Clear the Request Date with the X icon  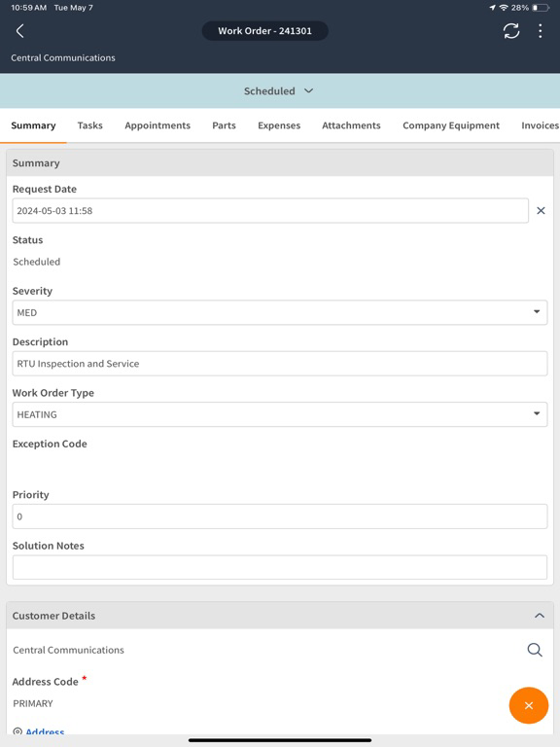pos(541,210)
